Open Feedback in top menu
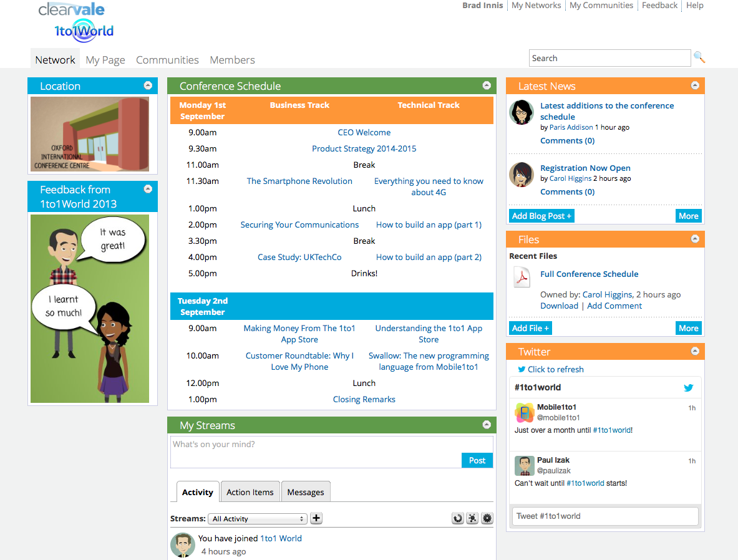Image resolution: width=738 pixels, height=560 pixels. tap(659, 5)
